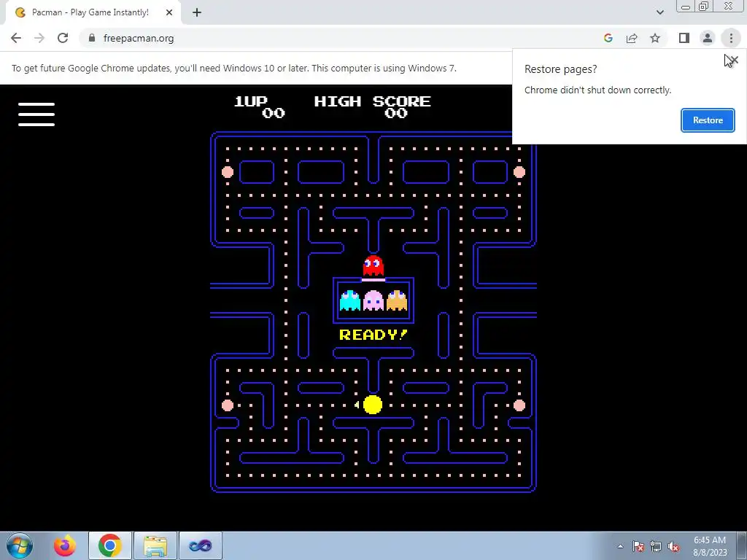Image resolution: width=747 pixels, height=560 pixels.
Task: Open the Windows Start menu
Action: click(20, 545)
